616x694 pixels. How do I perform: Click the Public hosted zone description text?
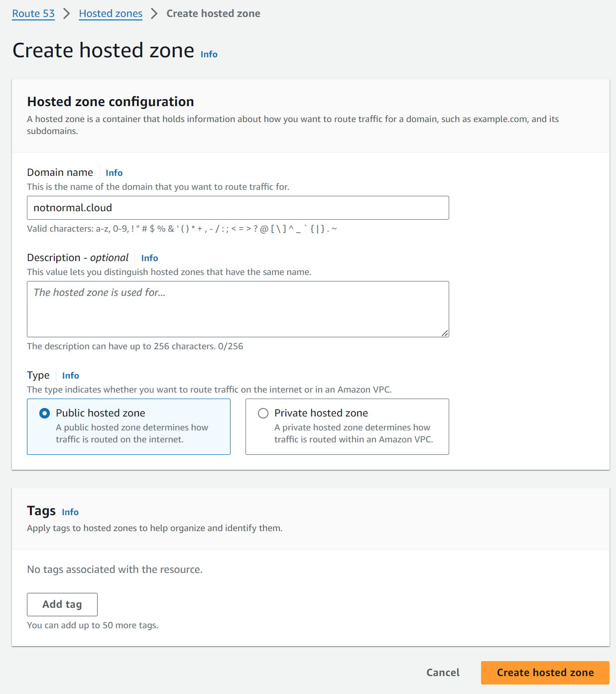pyautogui.click(x=132, y=433)
